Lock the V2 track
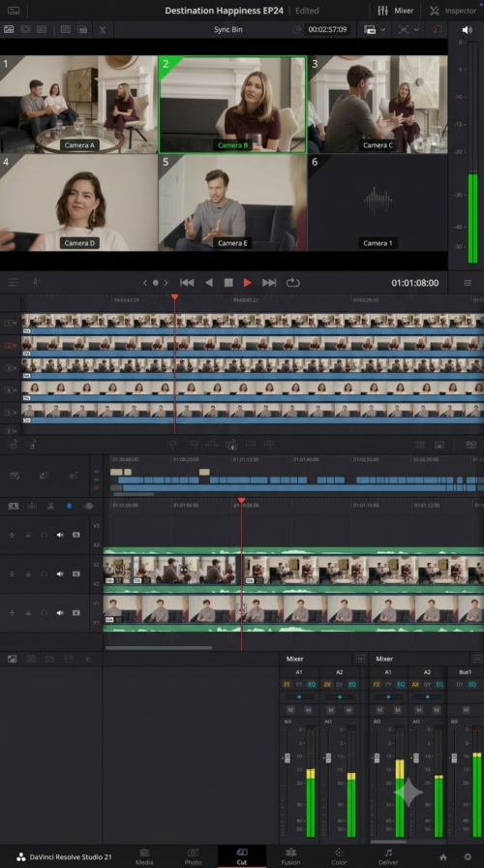Screen dimensions: 484x868 click(x=28, y=574)
